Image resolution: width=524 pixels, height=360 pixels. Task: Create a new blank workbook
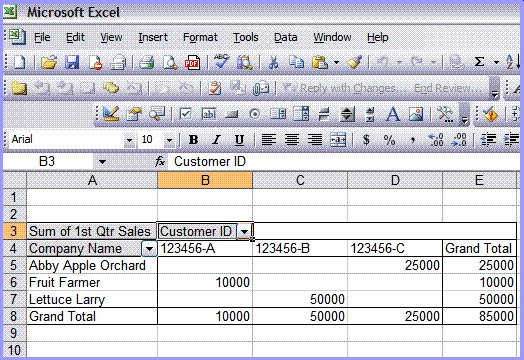click(x=19, y=62)
